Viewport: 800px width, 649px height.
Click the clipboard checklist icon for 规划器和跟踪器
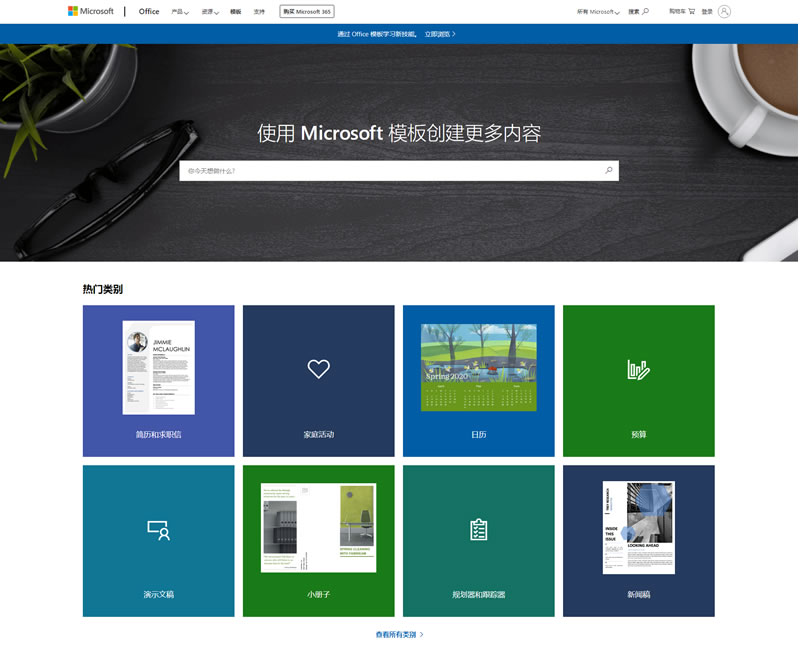click(x=479, y=529)
